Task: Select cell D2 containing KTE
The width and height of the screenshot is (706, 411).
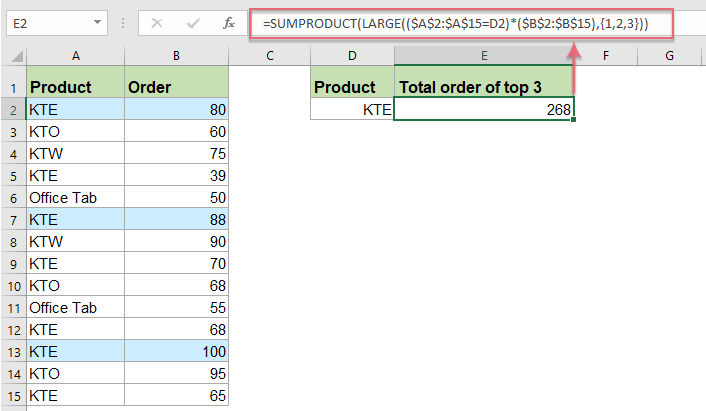Action: coord(352,109)
